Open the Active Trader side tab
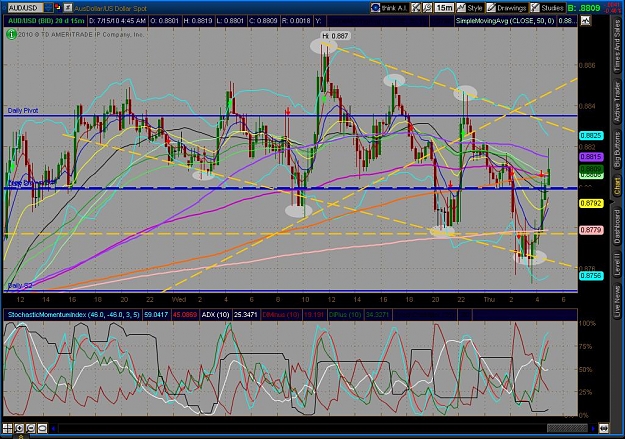Viewport: 625px width, 439px height. coord(617,103)
